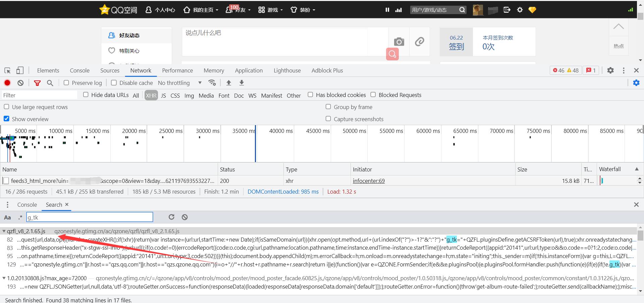This screenshot has height=303, width=644.
Task: Open 我的主页 dropdown menu
Action: (x=201, y=10)
